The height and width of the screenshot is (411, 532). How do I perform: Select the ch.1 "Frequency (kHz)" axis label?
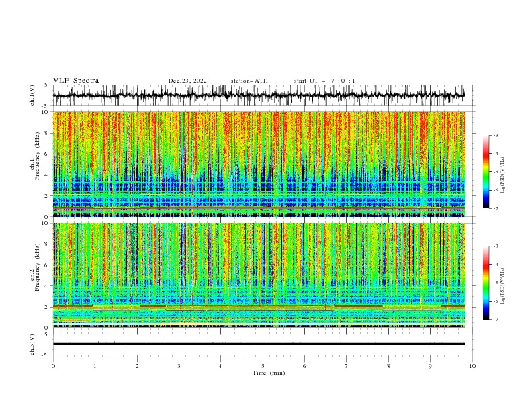38,156
